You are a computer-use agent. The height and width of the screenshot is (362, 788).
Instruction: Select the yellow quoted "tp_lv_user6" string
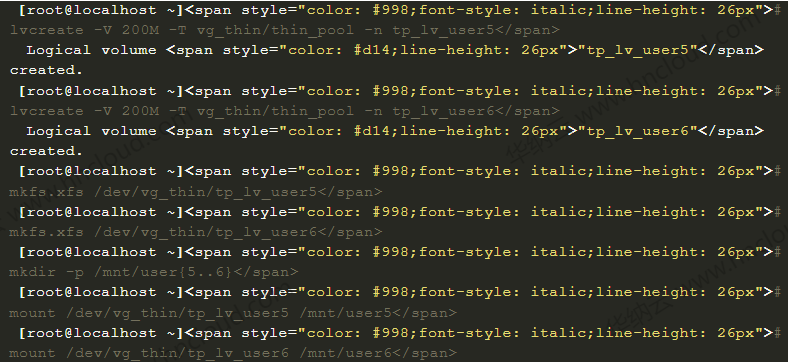637,131
